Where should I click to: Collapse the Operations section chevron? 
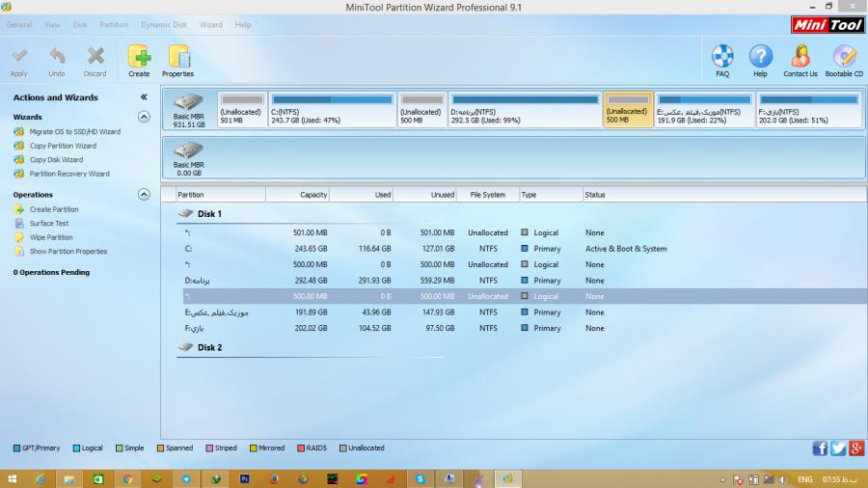144,194
